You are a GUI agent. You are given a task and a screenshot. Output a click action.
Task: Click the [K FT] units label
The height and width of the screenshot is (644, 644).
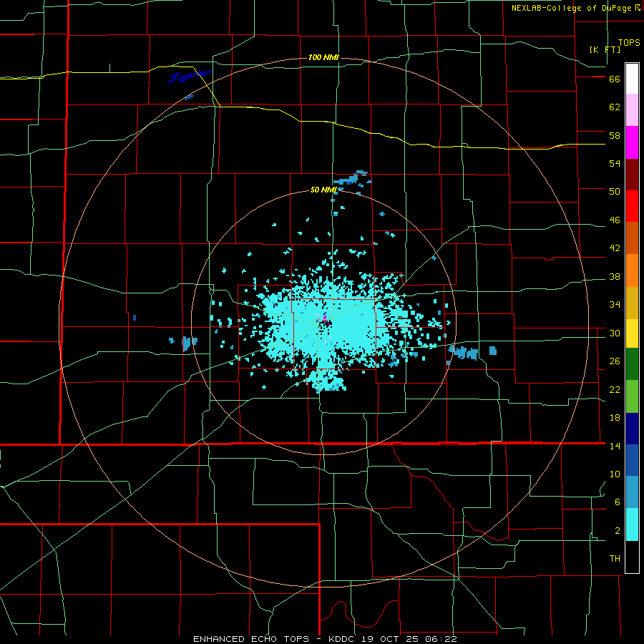pos(605,49)
